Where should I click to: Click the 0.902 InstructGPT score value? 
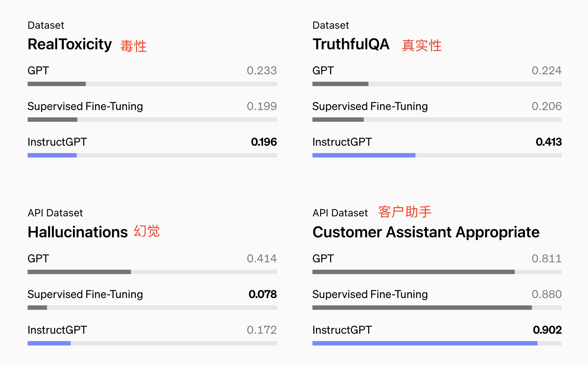(547, 330)
